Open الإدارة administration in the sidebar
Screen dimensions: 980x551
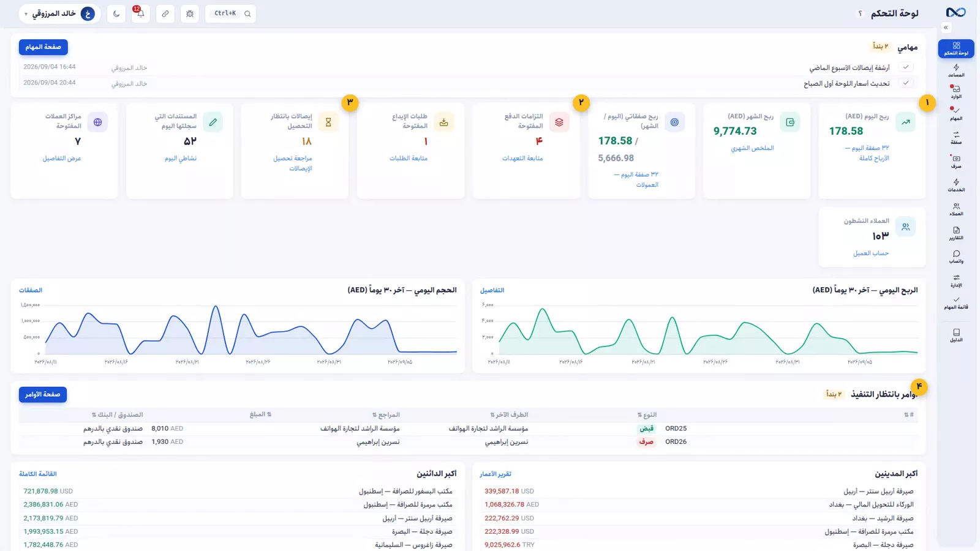tap(956, 280)
